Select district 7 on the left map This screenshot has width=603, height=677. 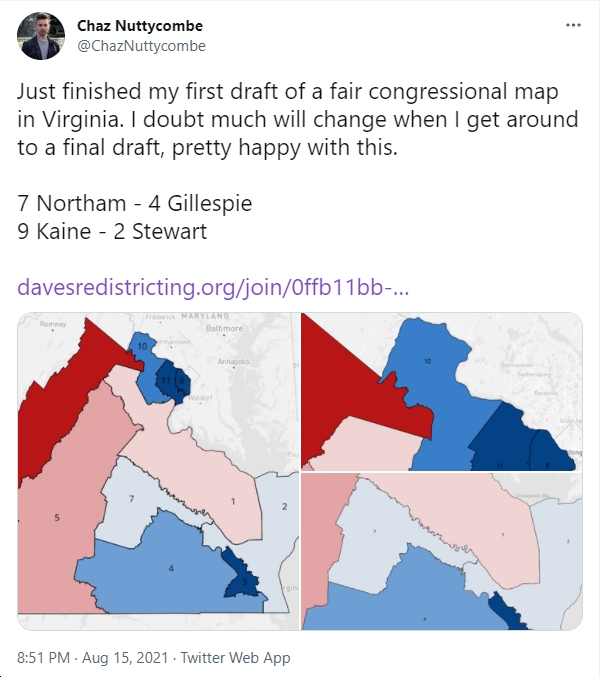tap(131, 499)
